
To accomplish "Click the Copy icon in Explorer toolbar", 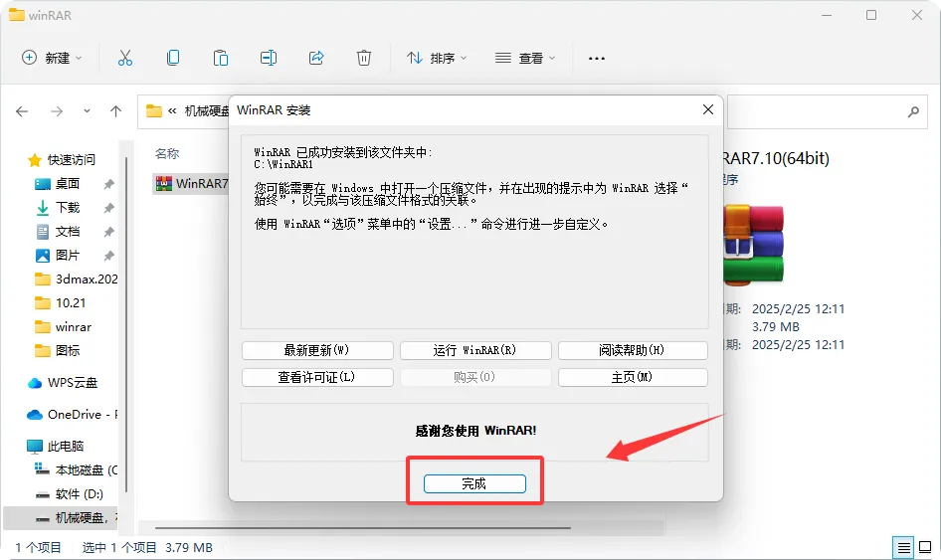I will tap(173, 59).
